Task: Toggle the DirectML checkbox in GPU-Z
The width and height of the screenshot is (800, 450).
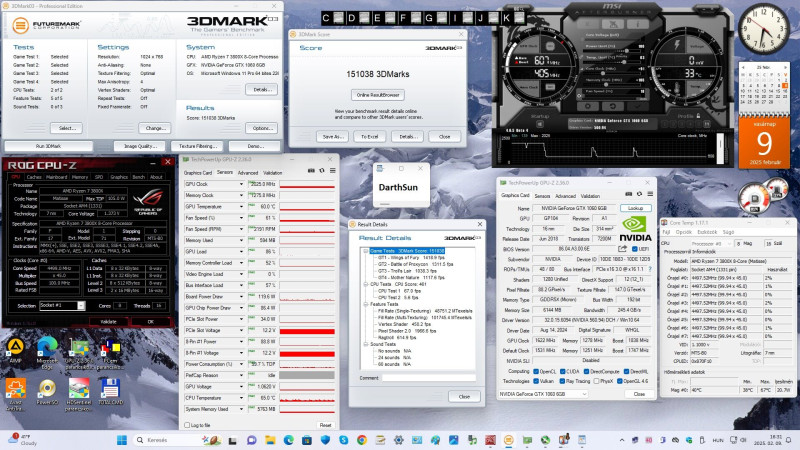Action: pyautogui.click(x=626, y=371)
